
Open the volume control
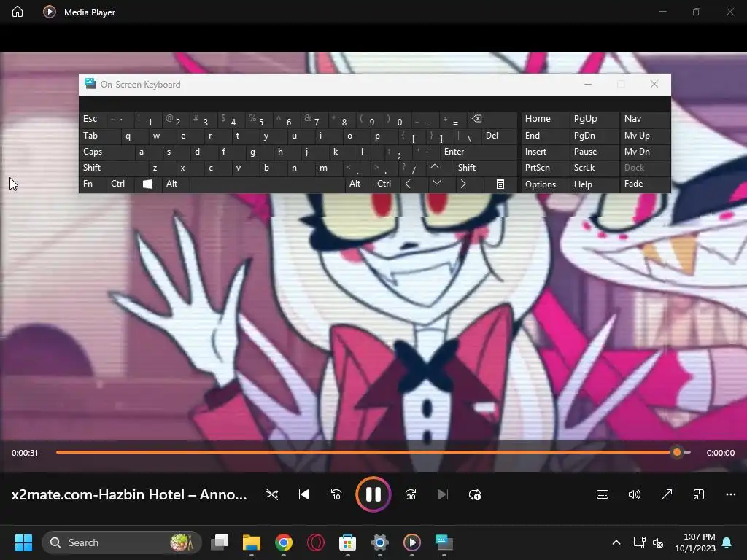click(634, 494)
